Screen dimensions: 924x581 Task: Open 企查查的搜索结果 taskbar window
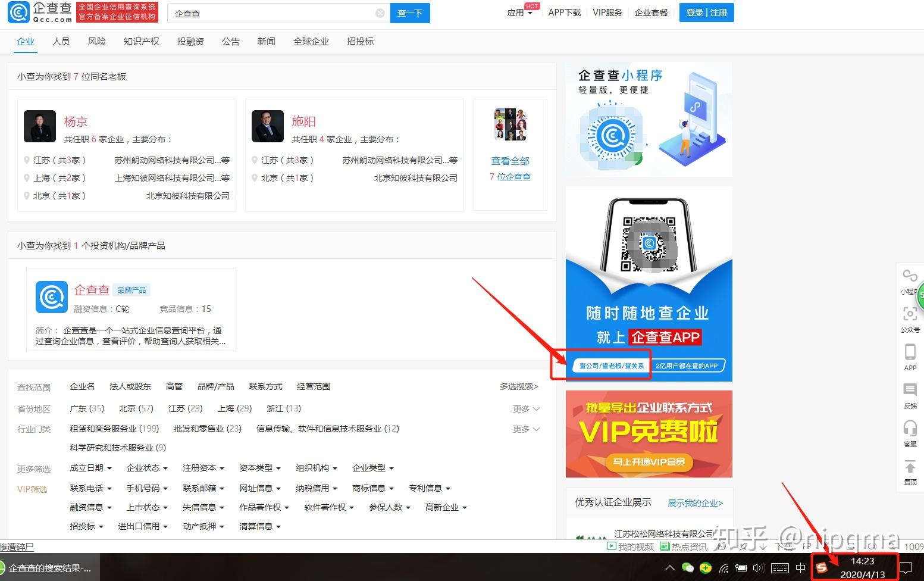click(x=50, y=568)
